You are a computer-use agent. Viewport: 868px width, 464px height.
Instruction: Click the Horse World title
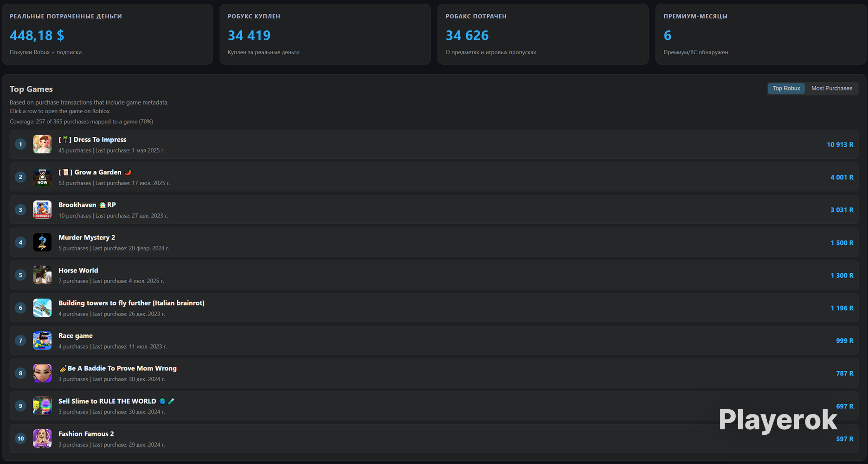(x=78, y=271)
